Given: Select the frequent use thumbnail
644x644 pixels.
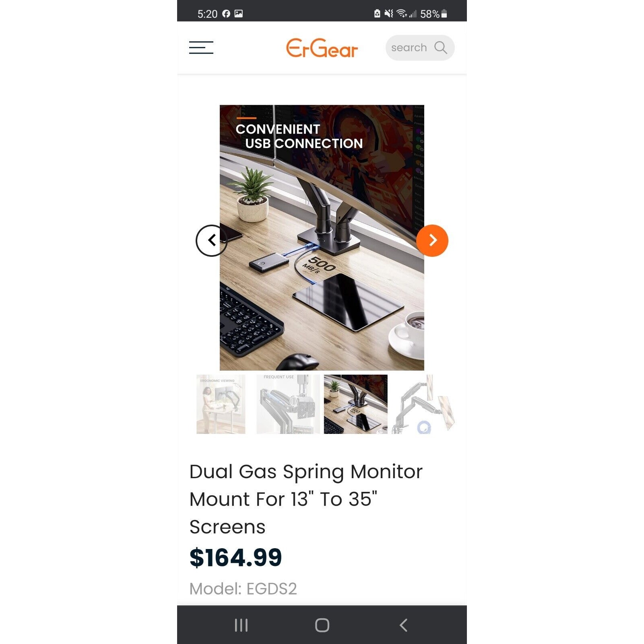Looking at the screenshot, I should point(288,404).
